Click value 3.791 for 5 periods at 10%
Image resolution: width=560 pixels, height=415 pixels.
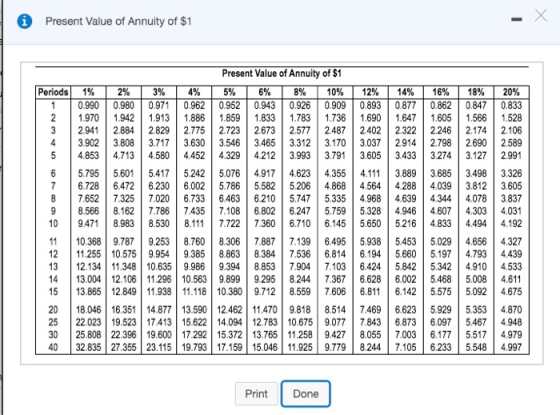(335, 156)
